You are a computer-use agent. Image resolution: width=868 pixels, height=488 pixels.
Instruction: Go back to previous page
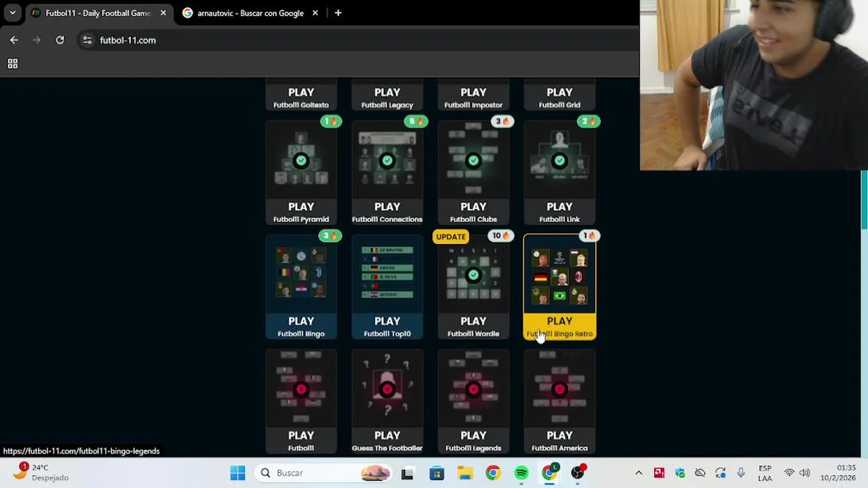[x=14, y=40]
